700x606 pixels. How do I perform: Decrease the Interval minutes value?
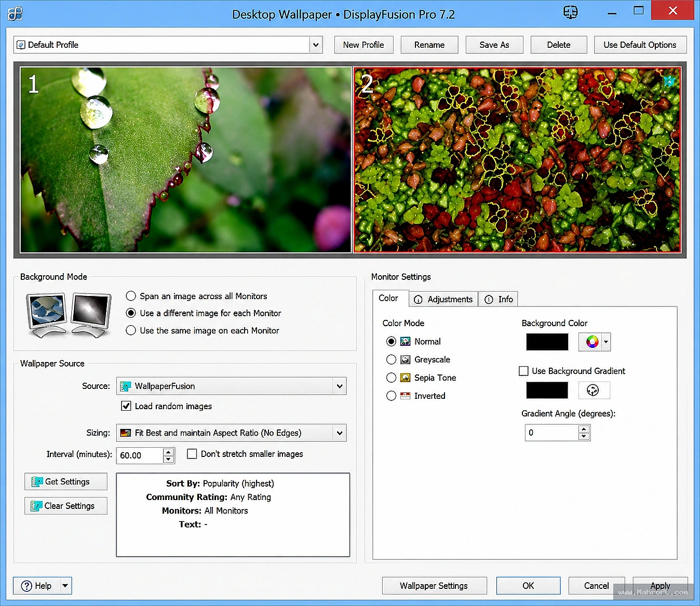click(x=168, y=459)
